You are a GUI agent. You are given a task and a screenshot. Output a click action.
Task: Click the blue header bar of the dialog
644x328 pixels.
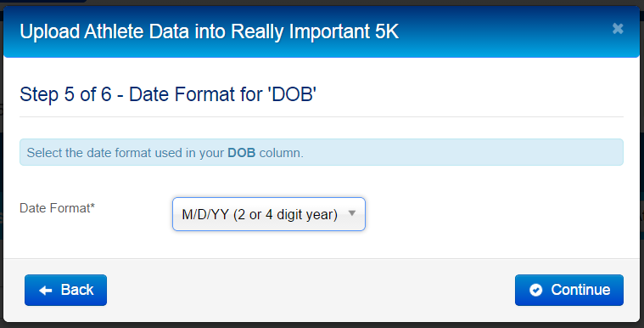click(322, 31)
